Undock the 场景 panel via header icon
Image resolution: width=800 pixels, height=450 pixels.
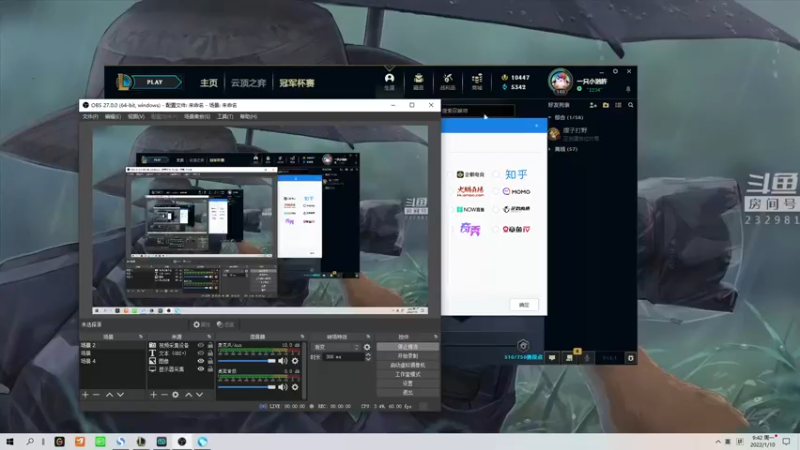pyautogui.click(x=141, y=337)
